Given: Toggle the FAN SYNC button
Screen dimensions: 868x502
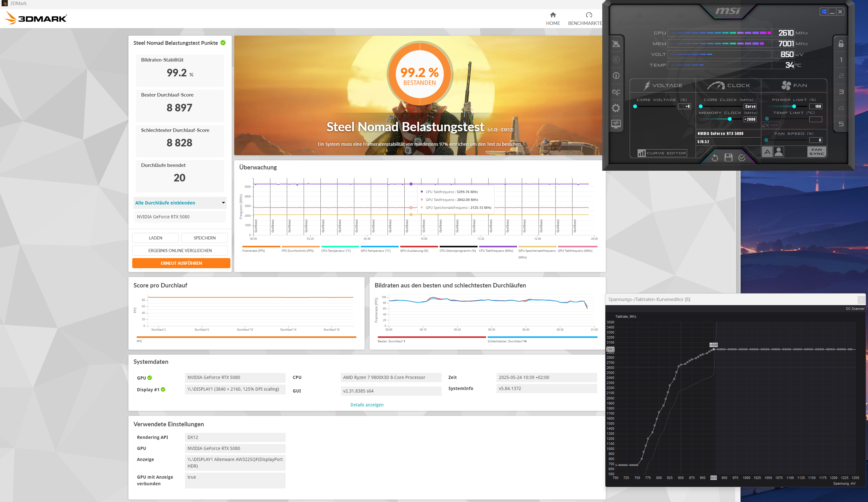Looking at the screenshot, I should click(x=816, y=152).
